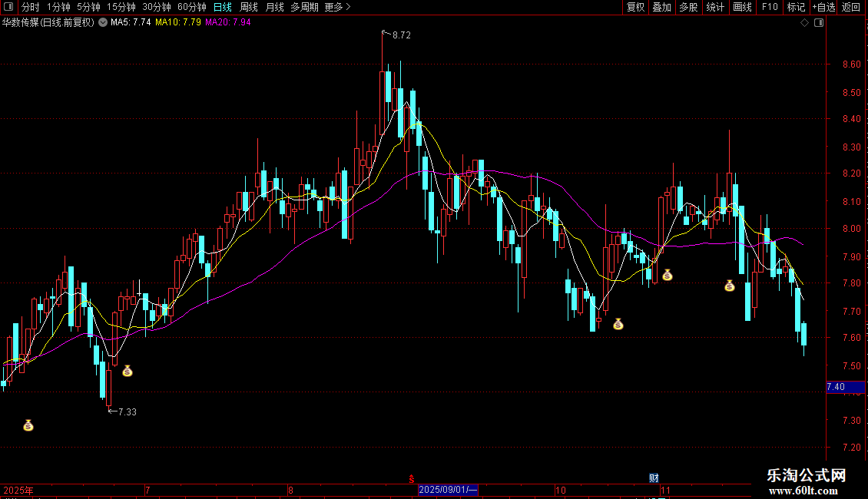Open indicator dropdown beside 华数传媒 title
Viewport: 868px width, 499px height.
[103, 23]
